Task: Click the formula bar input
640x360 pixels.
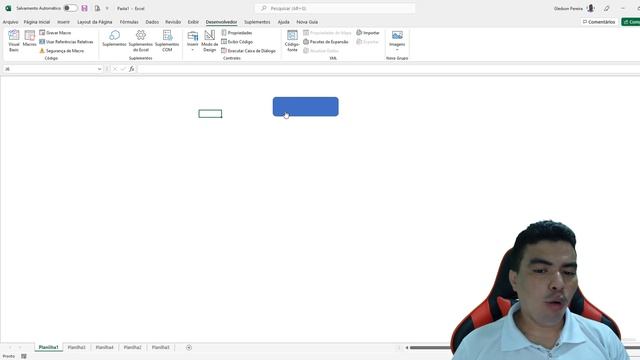Action: (388, 69)
